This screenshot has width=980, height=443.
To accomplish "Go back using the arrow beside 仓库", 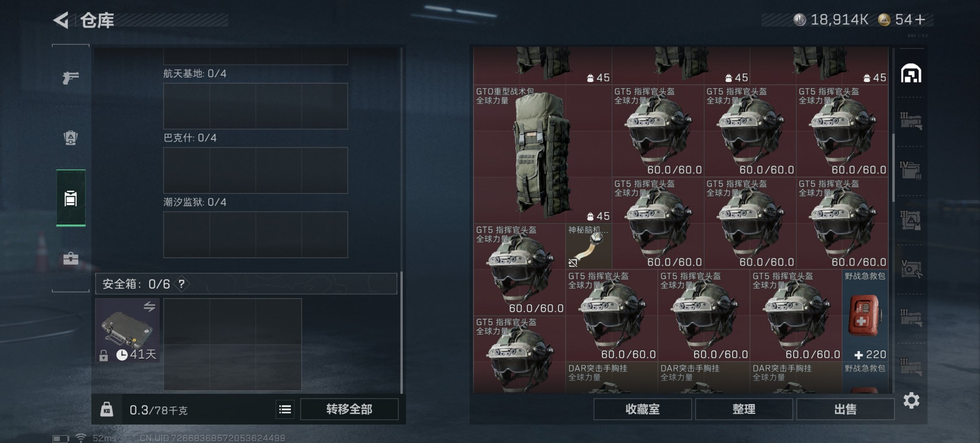I will [x=61, y=20].
